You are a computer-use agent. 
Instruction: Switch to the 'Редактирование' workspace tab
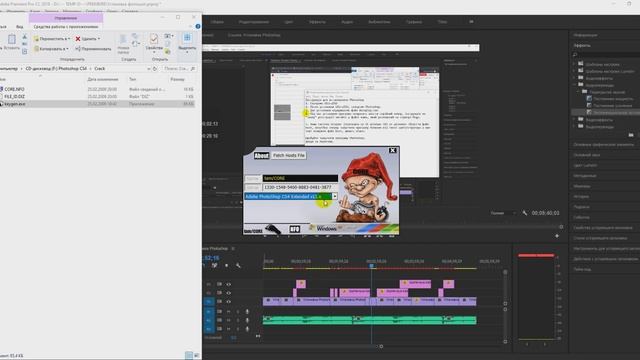[x=254, y=22]
